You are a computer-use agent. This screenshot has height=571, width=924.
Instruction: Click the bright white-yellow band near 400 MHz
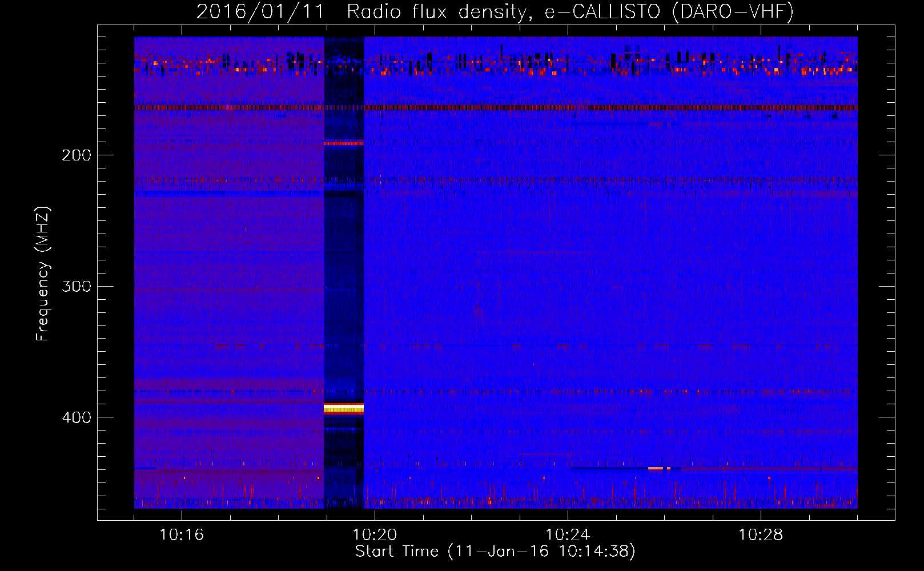[x=344, y=408]
